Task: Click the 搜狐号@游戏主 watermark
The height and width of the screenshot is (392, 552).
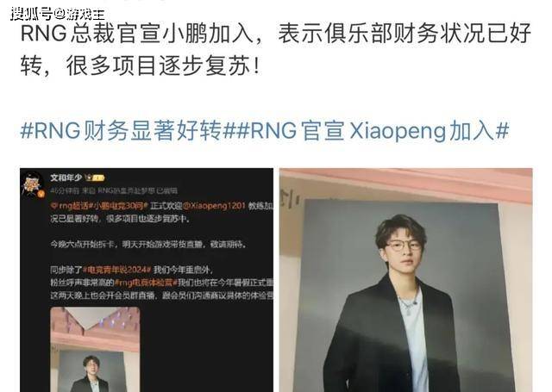Action: (58, 14)
